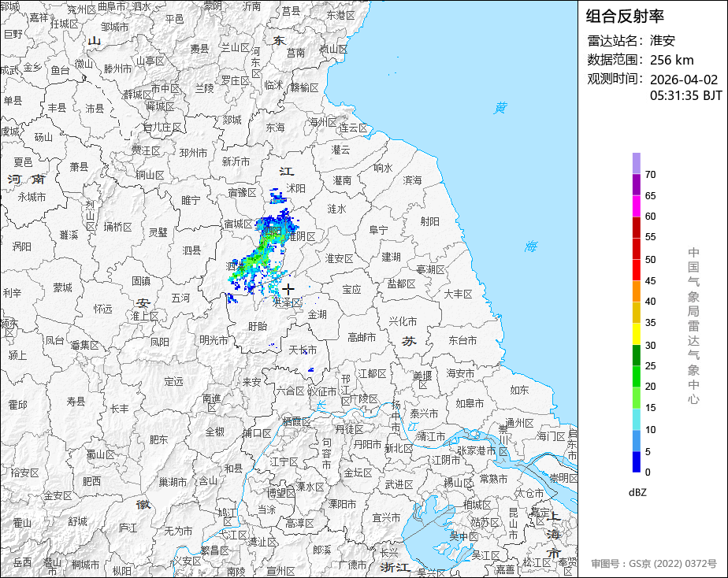Click the 中国气象局雷达气象中心 vertical watermark
728x578 pixels.
coord(693,325)
